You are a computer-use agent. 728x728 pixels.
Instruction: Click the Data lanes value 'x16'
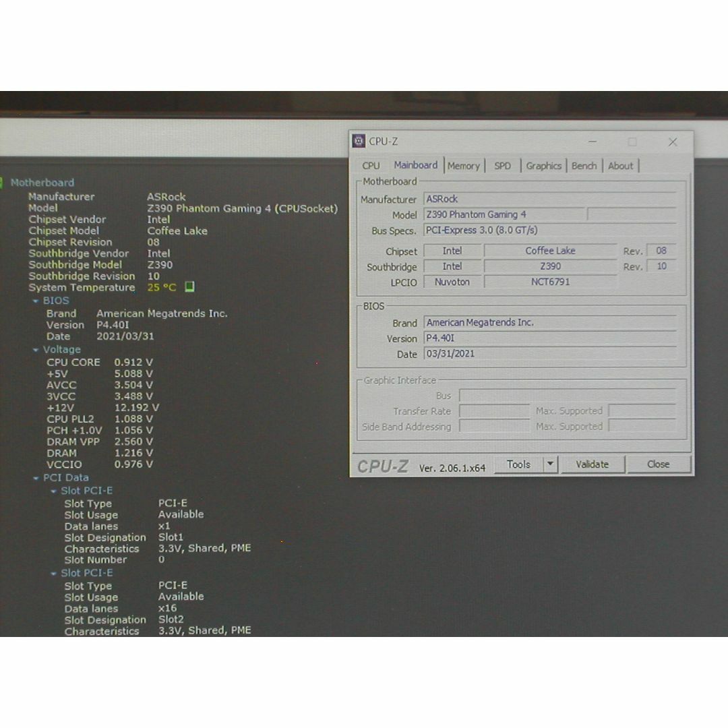click(x=167, y=608)
